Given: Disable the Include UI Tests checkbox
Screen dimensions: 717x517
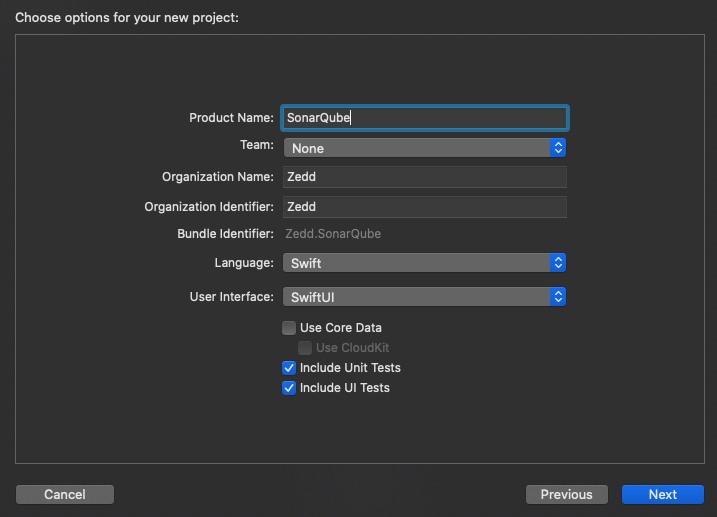Looking at the screenshot, I should click(289, 388).
